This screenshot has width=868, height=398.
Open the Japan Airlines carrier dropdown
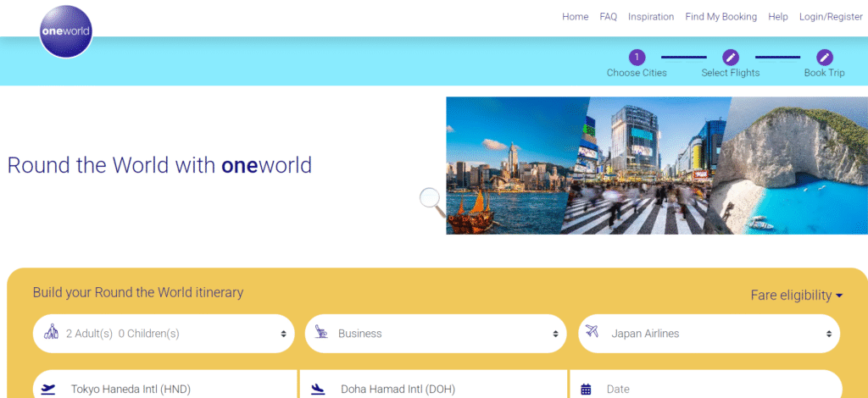709,334
